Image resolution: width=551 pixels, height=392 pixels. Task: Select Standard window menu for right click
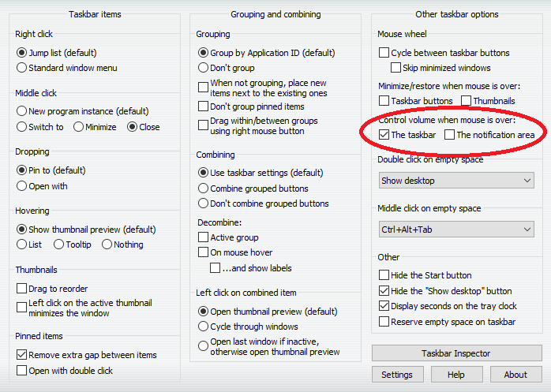22,68
